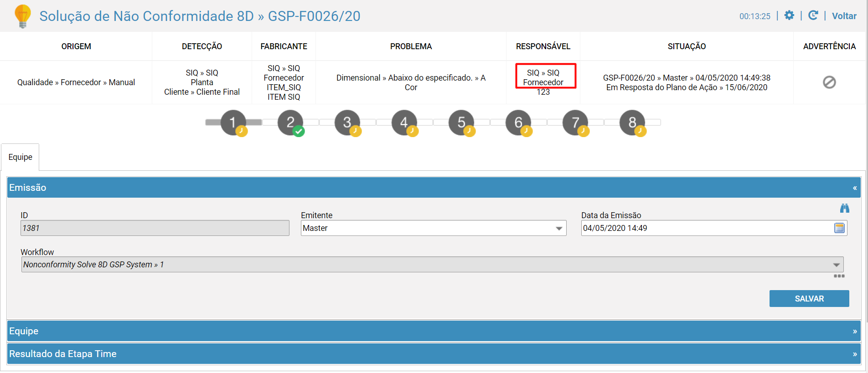Click the ADVERTÊNCIA column header
Viewport: 868px width, 373px height.
829,46
